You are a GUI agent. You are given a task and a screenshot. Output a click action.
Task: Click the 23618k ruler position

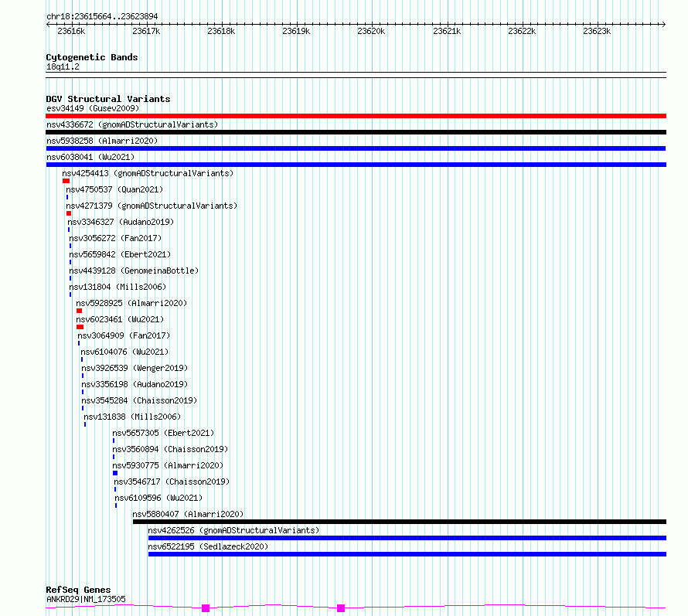click(221, 31)
